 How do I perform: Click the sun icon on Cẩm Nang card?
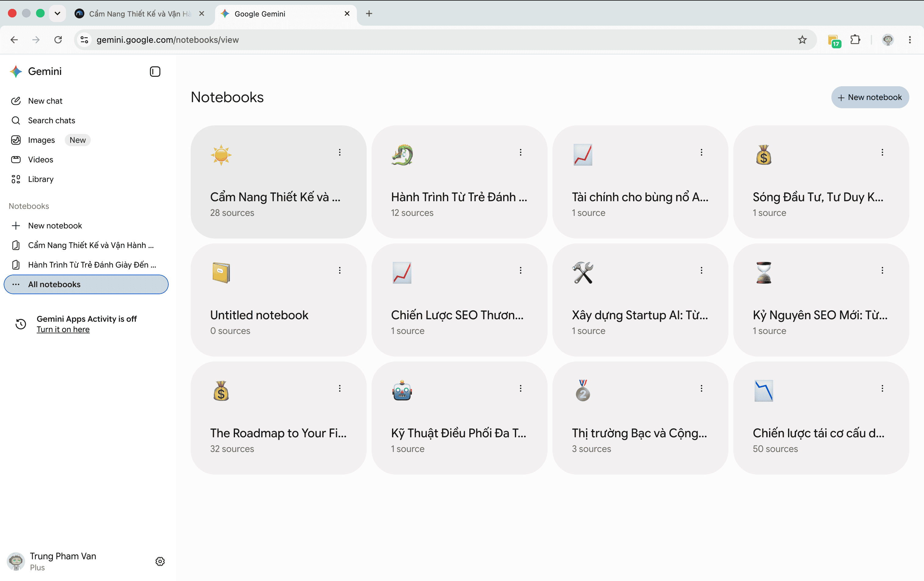[221, 155]
